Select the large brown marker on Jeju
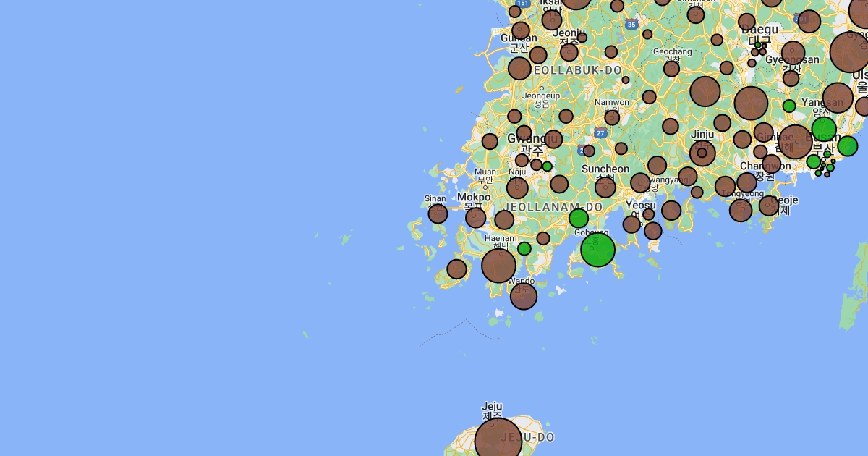Image resolution: width=868 pixels, height=456 pixels. tap(498, 440)
